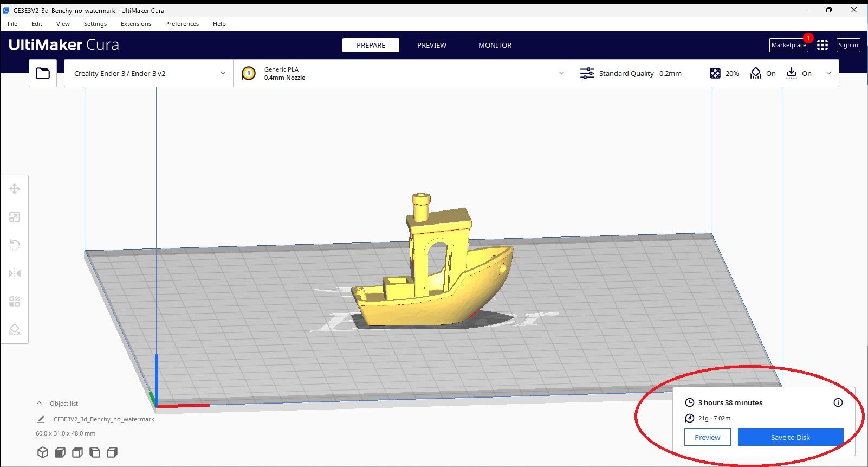
Task: Open the File menu
Action: tap(12, 24)
